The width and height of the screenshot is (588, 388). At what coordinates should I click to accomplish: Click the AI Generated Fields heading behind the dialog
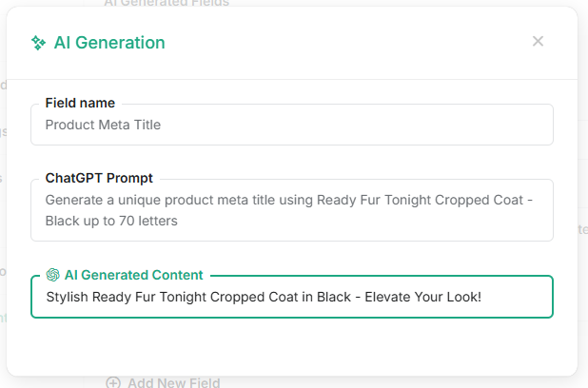[x=167, y=3]
